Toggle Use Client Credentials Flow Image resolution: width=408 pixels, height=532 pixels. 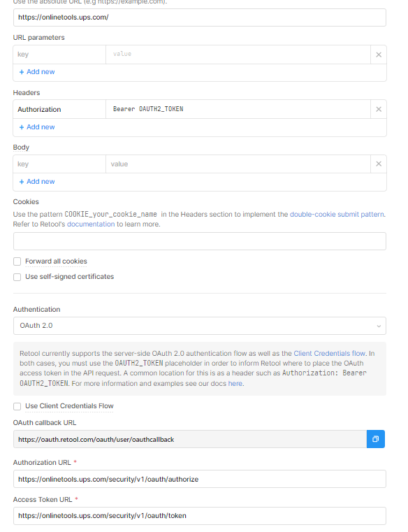pos(17,406)
